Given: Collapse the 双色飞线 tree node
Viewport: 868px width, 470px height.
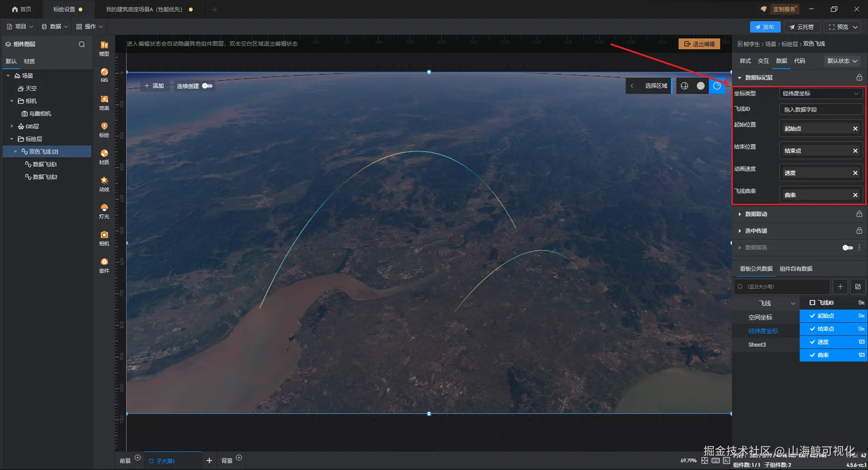Looking at the screenshot, I should pos(15,152).
